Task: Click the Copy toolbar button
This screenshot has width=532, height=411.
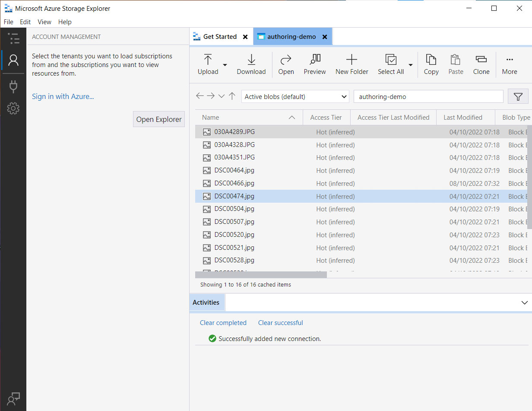Action: [x=431, y=65]
